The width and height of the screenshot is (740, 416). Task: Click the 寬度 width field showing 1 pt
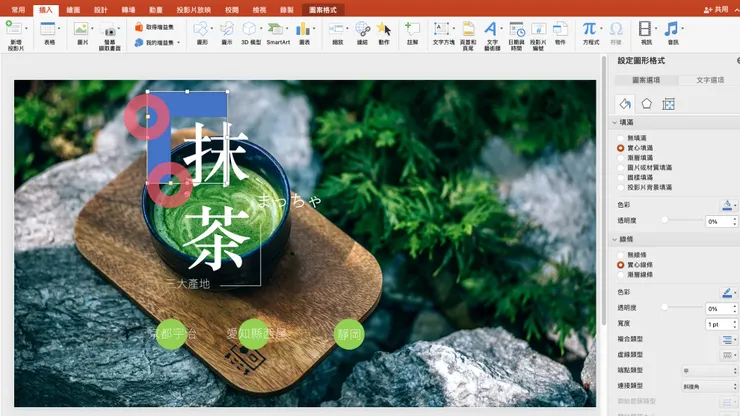[719, 324]
